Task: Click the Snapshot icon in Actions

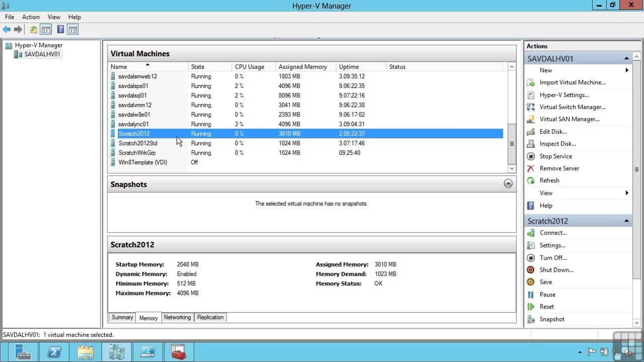Action: point(531,319)
